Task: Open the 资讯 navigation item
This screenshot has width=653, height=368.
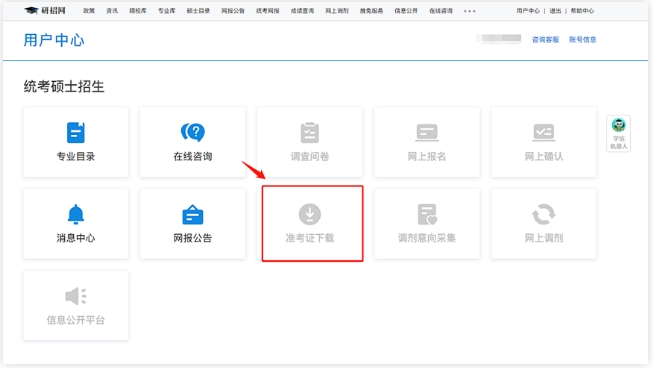Action: 112,11
